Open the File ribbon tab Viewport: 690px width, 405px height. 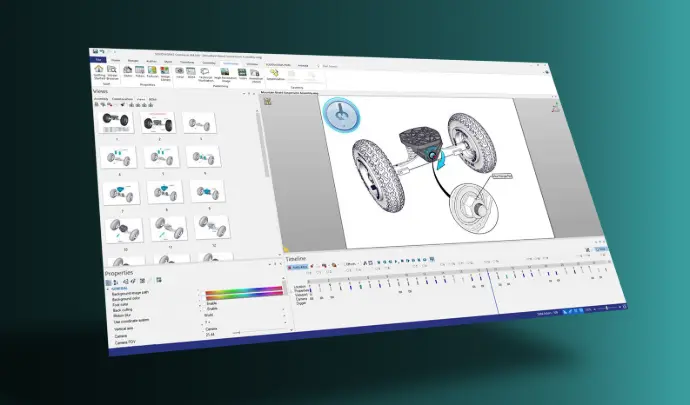[99, 59]
